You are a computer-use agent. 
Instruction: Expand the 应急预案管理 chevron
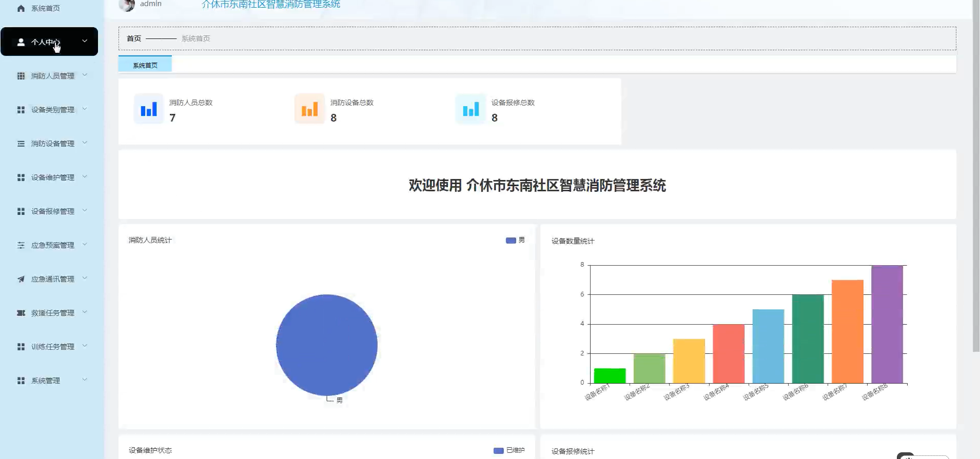coord(85,244)
